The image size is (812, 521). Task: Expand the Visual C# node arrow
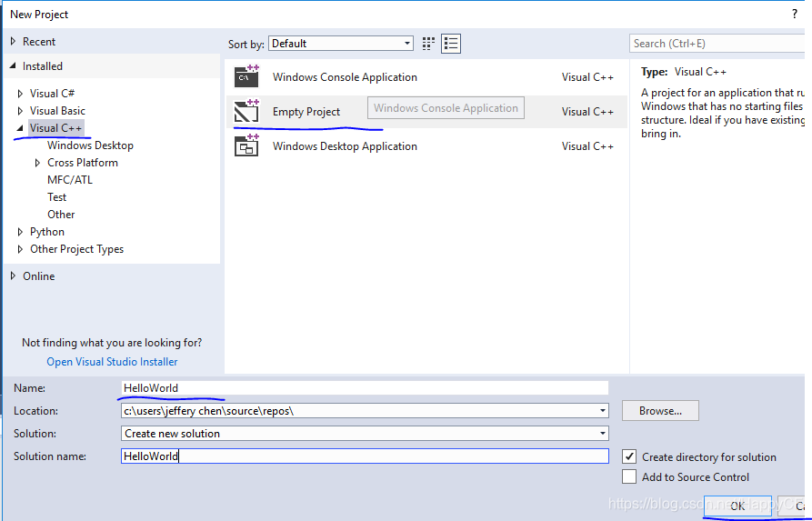[20, 94]
